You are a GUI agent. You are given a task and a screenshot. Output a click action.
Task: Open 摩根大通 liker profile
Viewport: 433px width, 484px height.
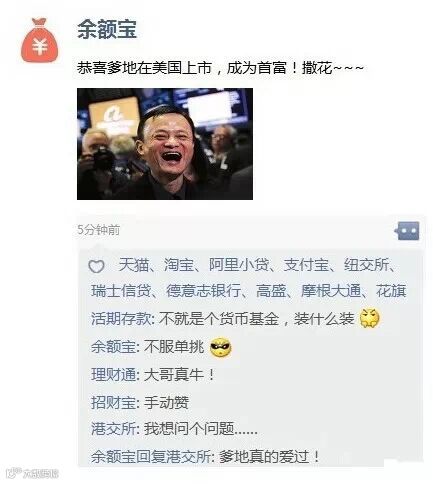[331, 291]
